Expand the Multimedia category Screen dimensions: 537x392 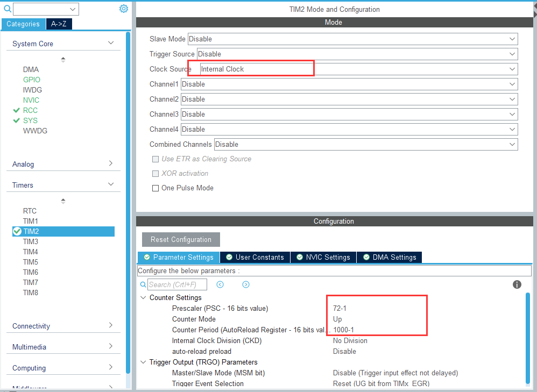[x=111, y=346]
